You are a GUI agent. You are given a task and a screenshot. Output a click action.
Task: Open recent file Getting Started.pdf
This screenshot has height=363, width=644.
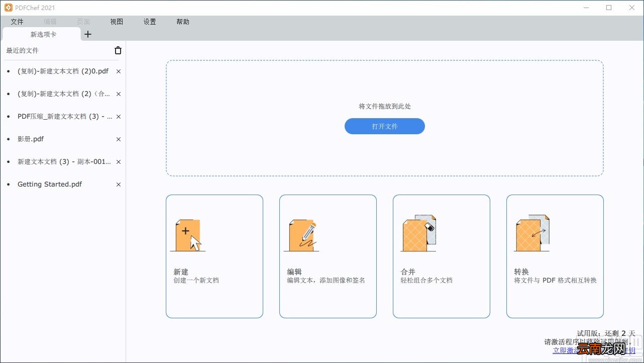tap(50, 185)
